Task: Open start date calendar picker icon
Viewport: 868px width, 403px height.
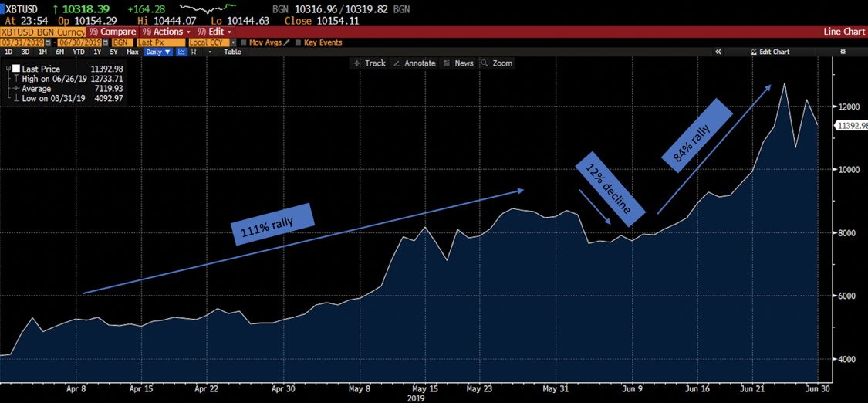Action: pos(48,42)
